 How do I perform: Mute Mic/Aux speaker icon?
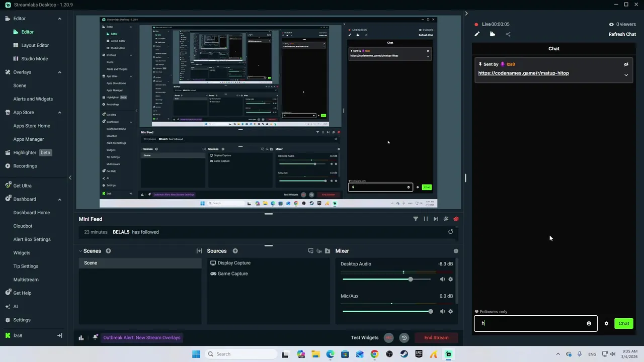442,311
